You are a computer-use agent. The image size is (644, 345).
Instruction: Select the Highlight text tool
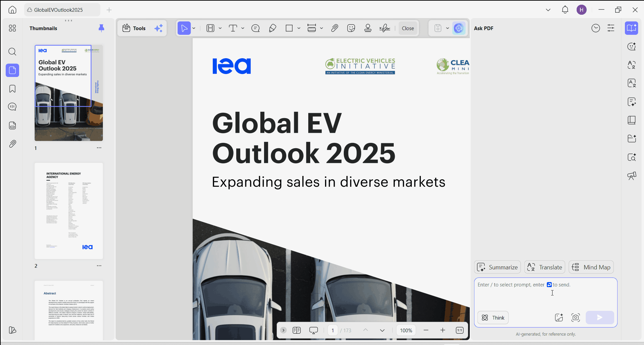(x=210, y=28)
